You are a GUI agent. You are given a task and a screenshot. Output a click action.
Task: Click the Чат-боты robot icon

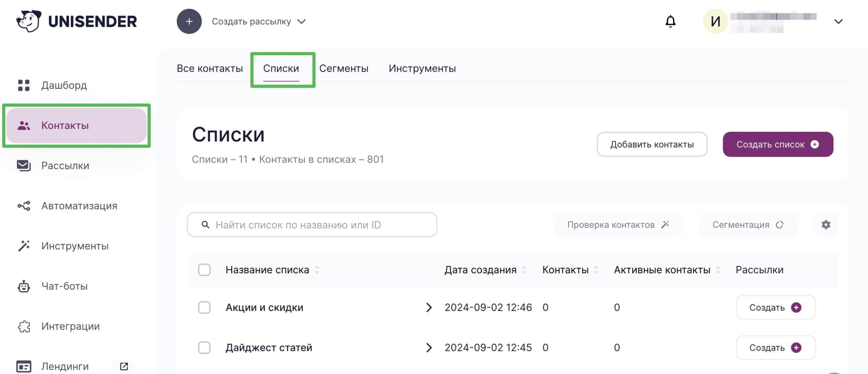24,286
